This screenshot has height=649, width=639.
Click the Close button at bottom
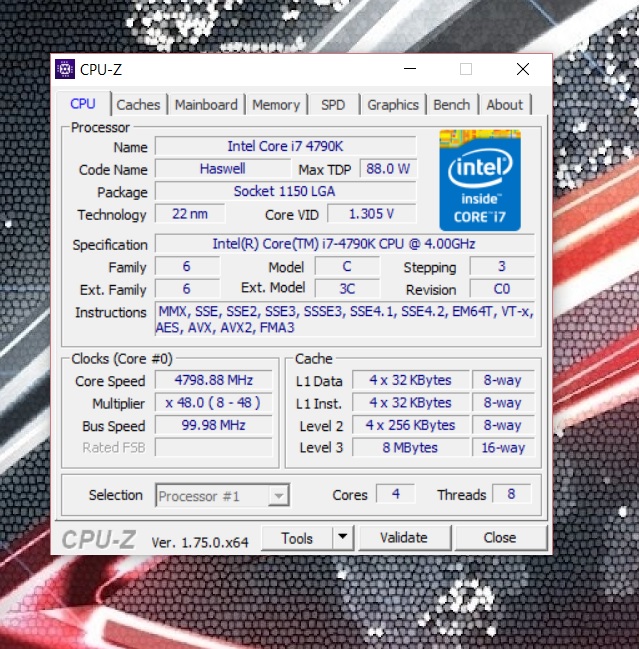(500, 538)
